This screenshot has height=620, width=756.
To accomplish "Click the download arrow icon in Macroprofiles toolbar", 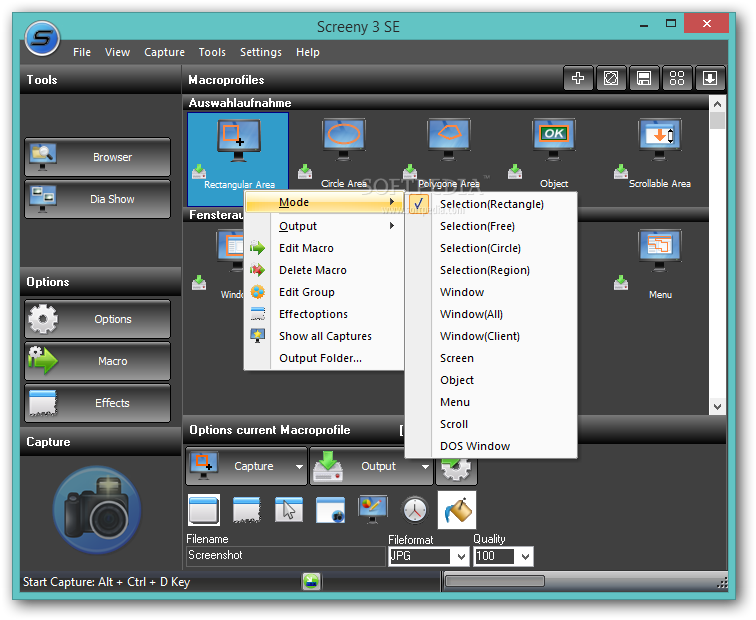I will click(x=710, y=78).
